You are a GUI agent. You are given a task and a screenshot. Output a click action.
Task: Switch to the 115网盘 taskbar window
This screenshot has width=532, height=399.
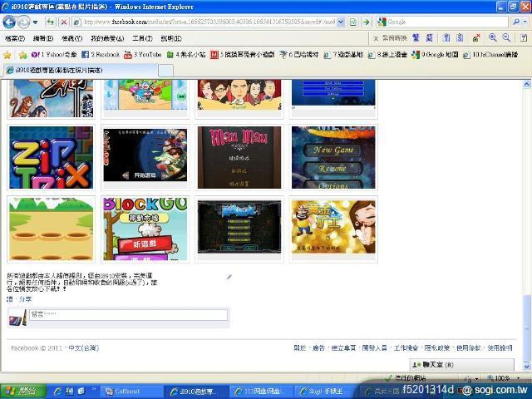tap(260, 392)
